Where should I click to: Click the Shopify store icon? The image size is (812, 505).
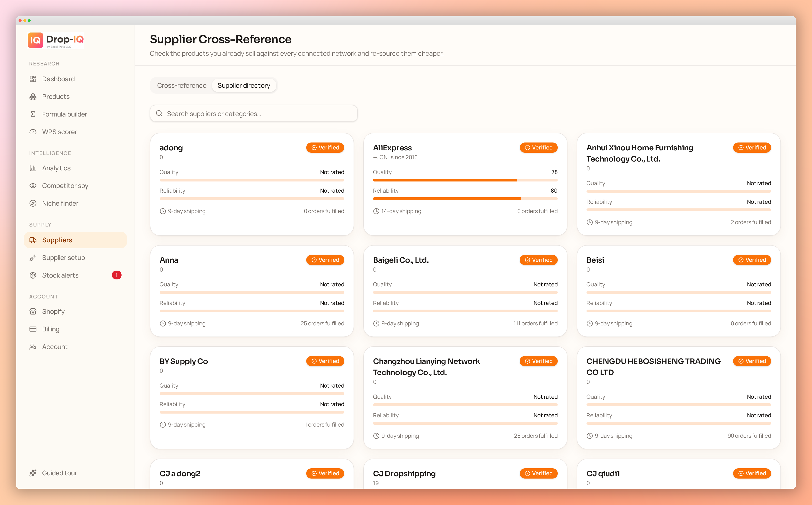[33, 311]
